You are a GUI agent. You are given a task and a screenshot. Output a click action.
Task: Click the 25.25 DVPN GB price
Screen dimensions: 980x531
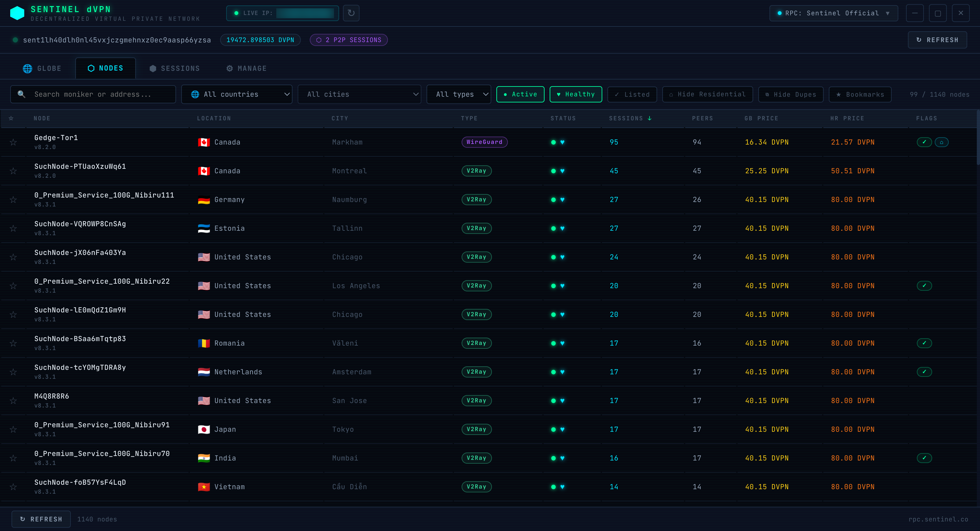pyautogui.click(x=767, y=171)
